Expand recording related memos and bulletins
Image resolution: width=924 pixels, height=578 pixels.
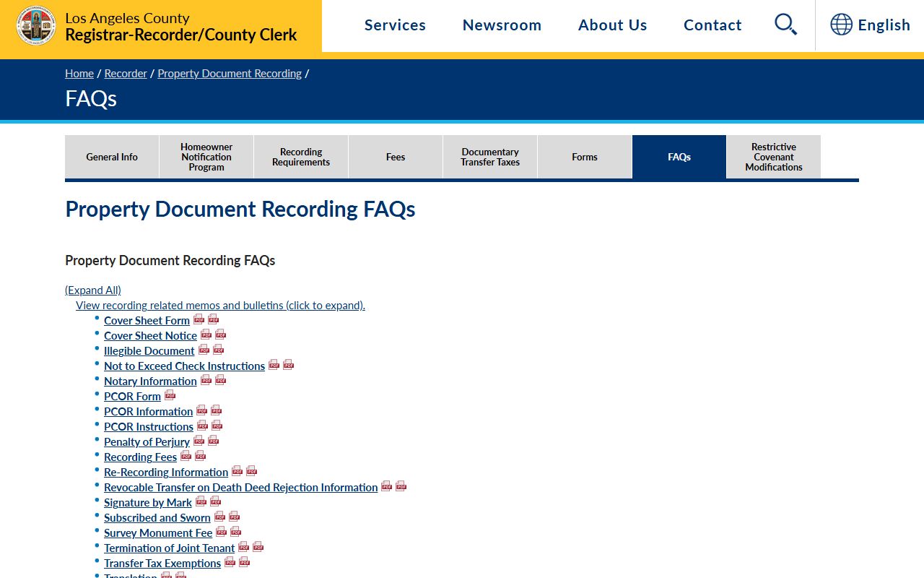coord(220,305)
